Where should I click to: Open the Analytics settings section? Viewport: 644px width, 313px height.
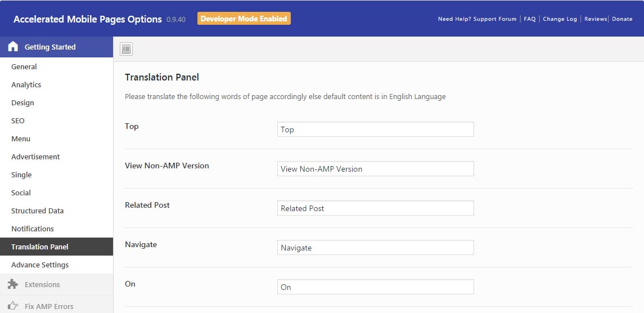pyautogui.click(x=26, y=84)
